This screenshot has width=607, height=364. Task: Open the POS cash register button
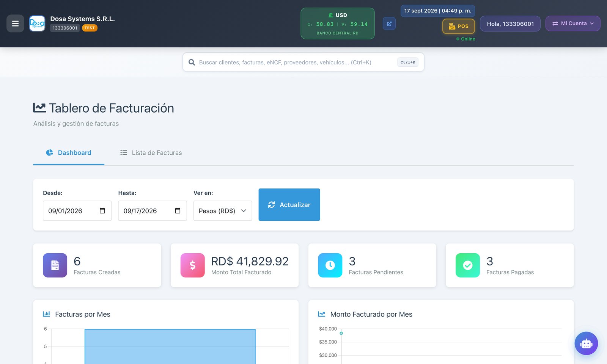click(459, 26)
